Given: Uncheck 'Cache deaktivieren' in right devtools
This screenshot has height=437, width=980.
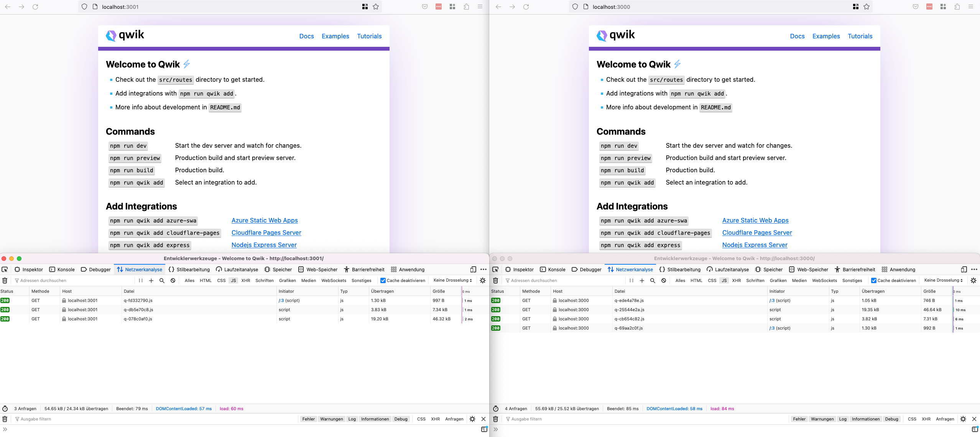Looking at the screenshot, I should (873, 280).
